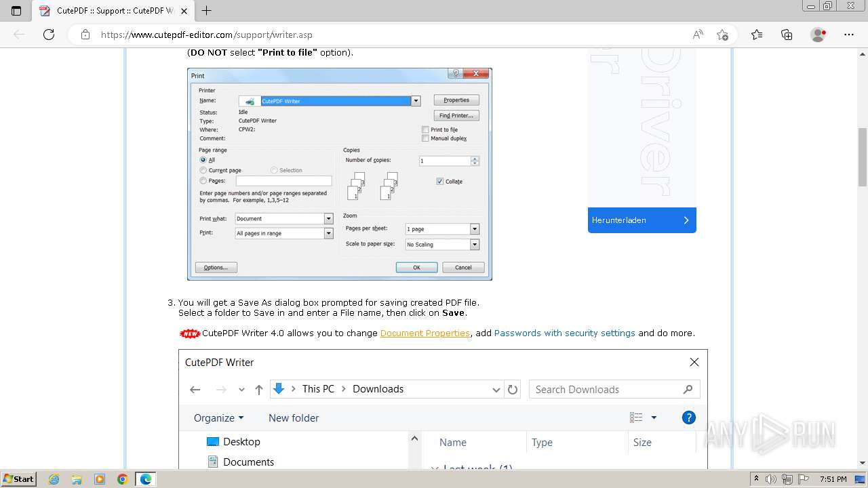Open the Scale to paper size dropdown

[475, 245]
